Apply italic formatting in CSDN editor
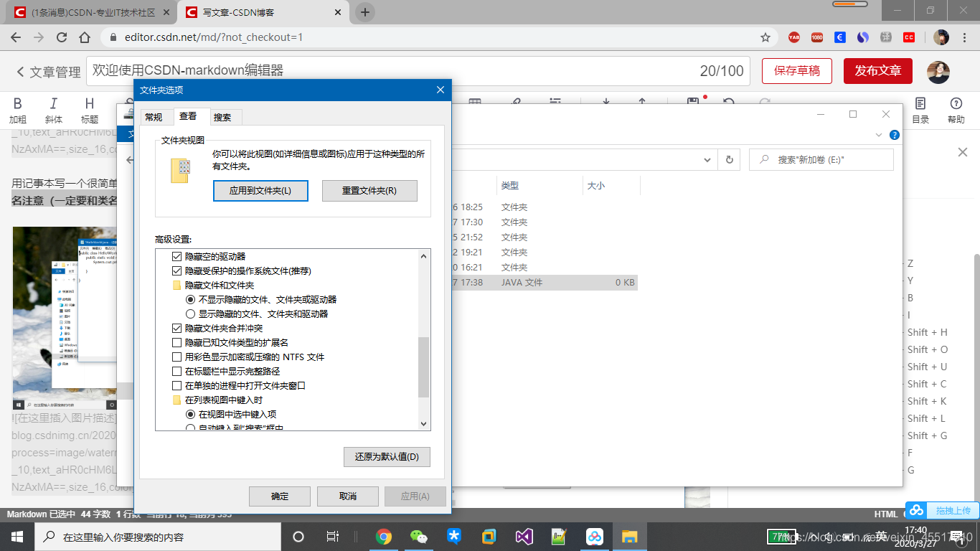The image size is (980, 551). [x=54, y=110]
